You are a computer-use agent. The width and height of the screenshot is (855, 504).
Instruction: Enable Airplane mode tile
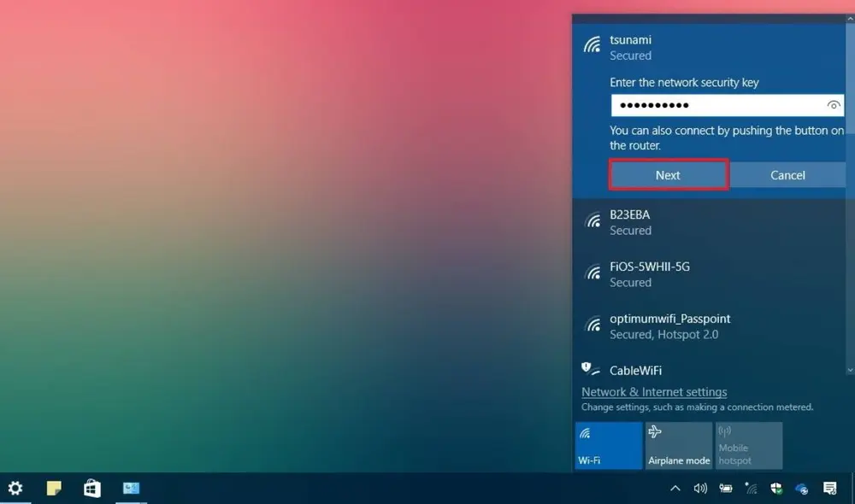679,445
